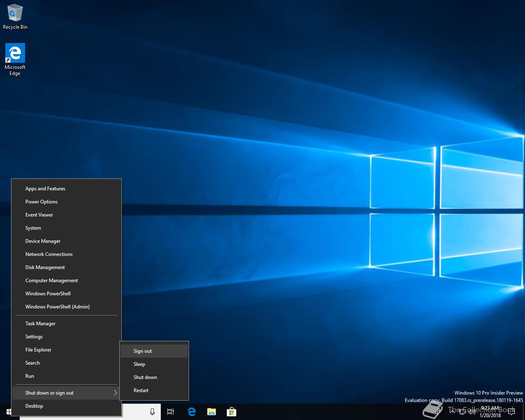The image size is (525, 420).
Task: Click the Cortana microphone icon
Action: [152, 412]
